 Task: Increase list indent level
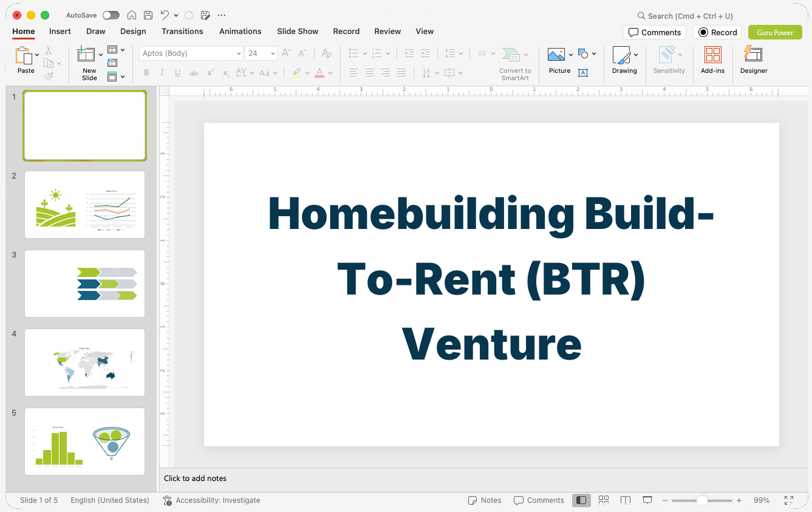pos(425,53)
